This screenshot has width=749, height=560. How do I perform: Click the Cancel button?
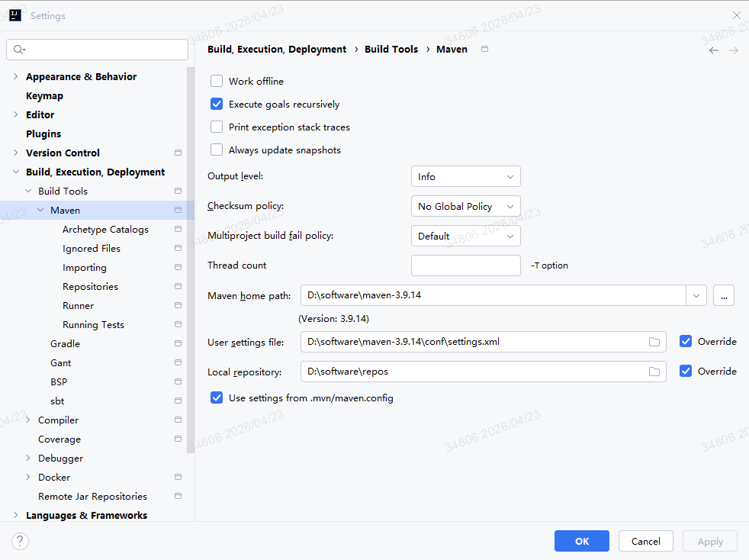pyautogui.click(x=646, y=542)
